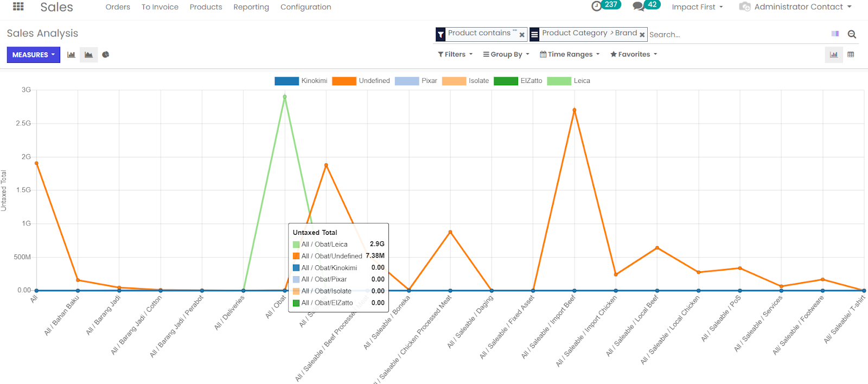This screenshot has height=384, width=868.
Task: Switch to line chart mode
Action: (88, 55)
